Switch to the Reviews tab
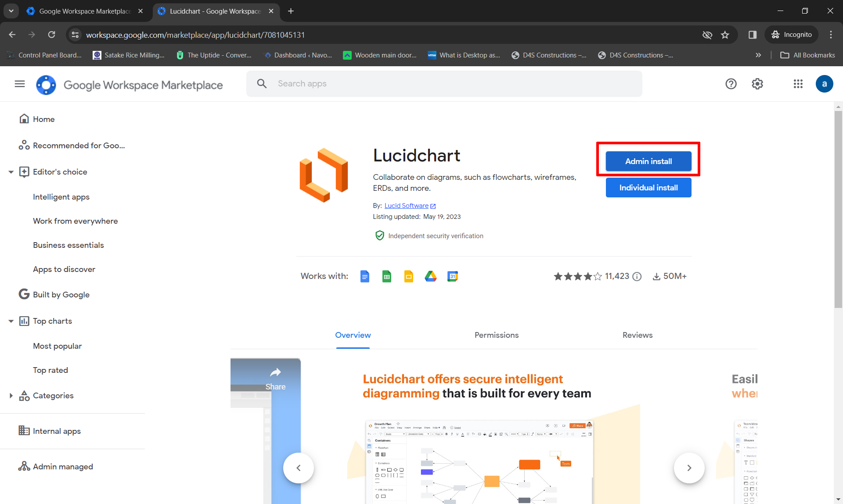 [637, 335]
